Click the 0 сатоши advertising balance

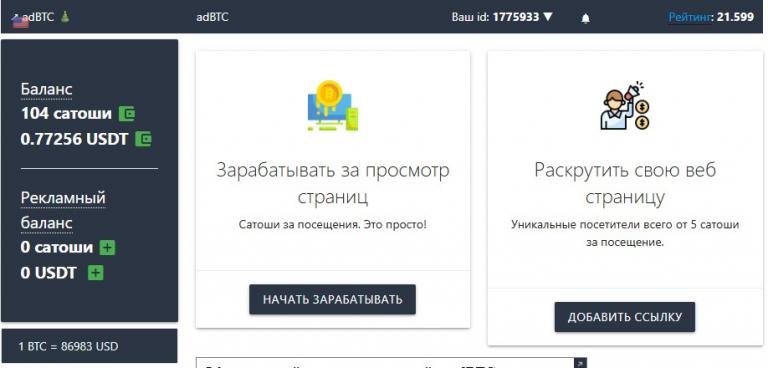coord(57,247)
